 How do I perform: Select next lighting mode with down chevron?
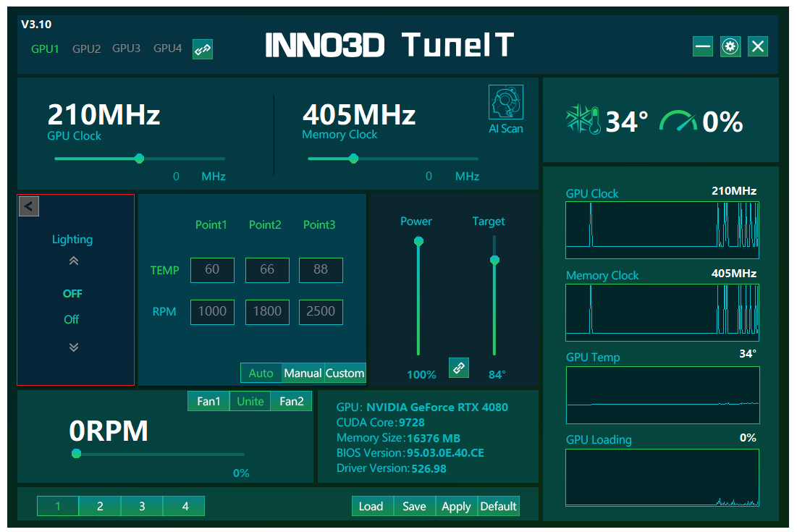[74, 347]
